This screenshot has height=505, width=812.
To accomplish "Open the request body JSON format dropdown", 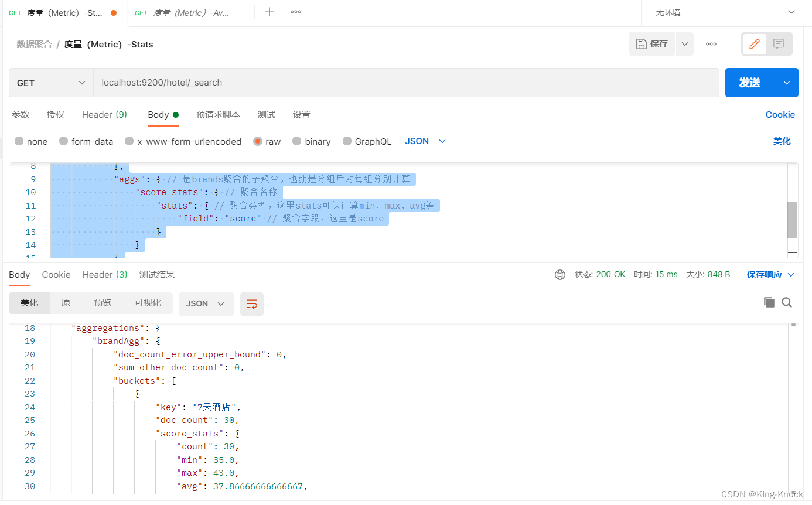I will [x=425, y=141].
